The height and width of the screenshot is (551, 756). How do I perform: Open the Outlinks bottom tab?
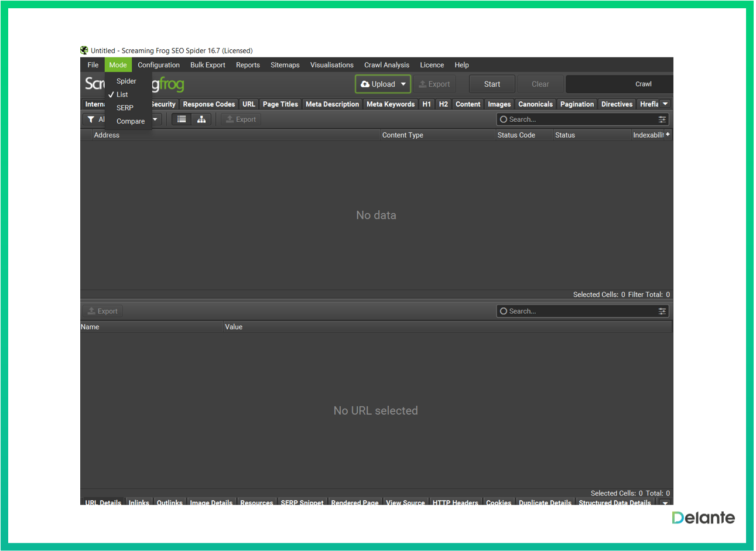(x=170, y=502)
